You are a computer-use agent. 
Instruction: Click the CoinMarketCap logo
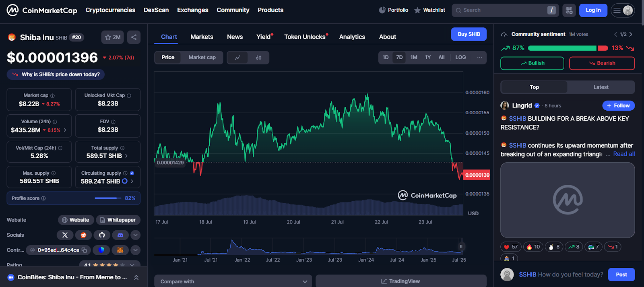(x=42, y=10)
